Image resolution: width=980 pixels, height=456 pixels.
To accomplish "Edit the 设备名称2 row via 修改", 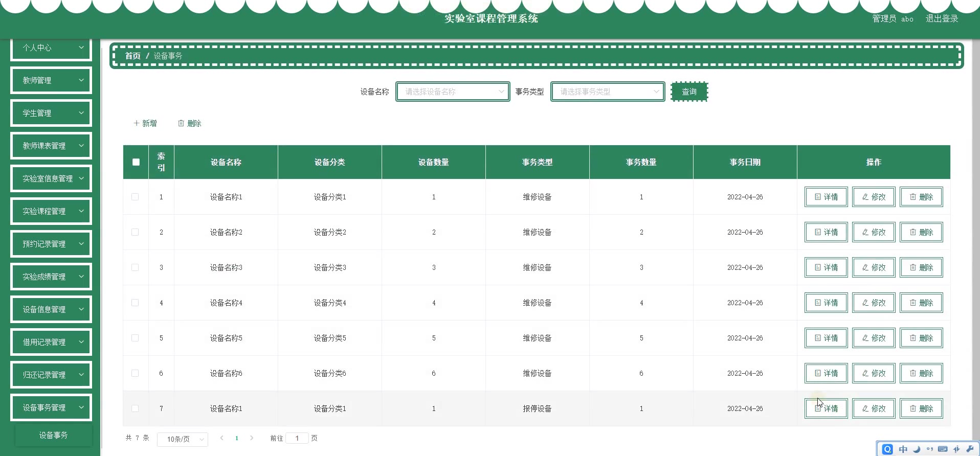I will click(874, 232).
